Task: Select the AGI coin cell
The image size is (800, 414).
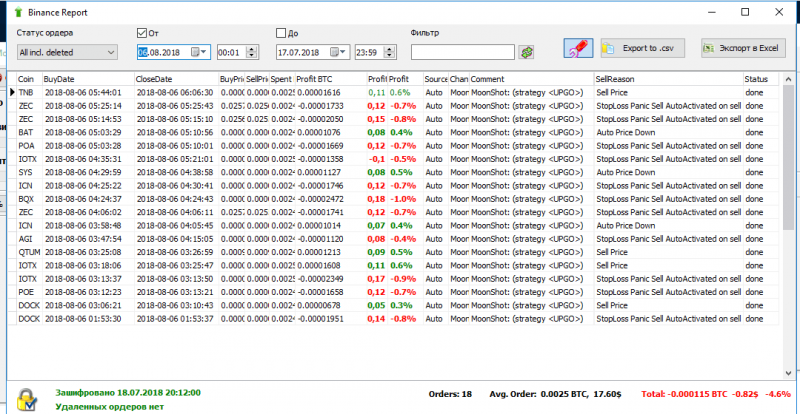Action: pyautogui.click(x=29, y=238)
